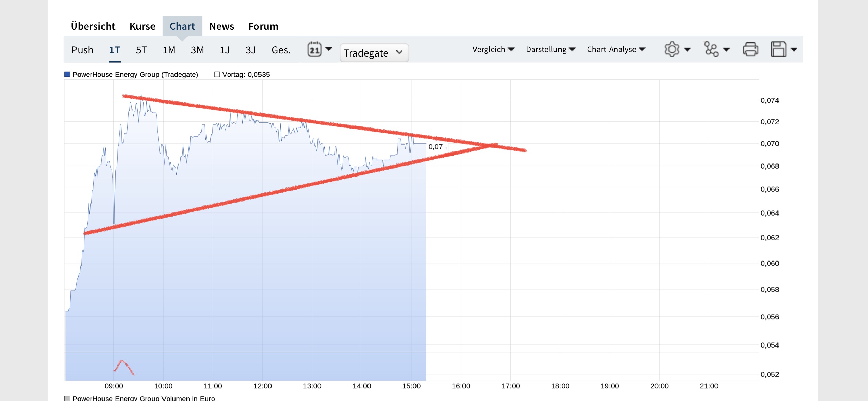This screenshot has width=868, height=401.
Task: Expand the arrow next to gear icon
Action: point(687,50)
